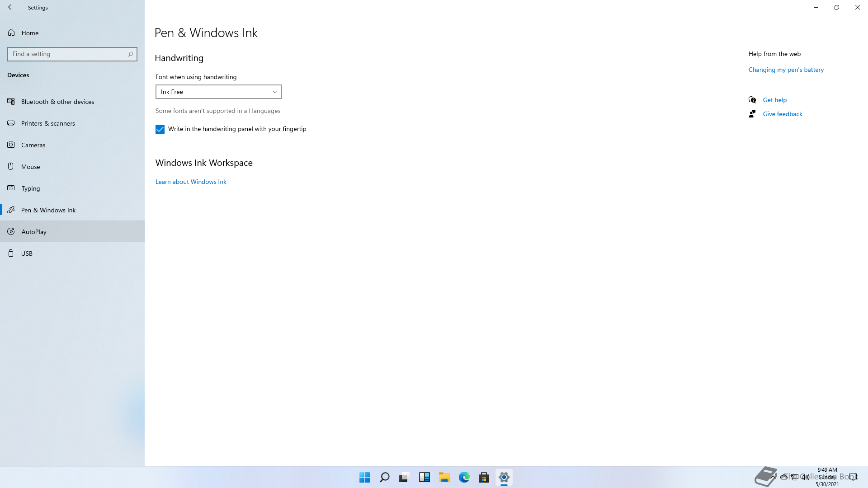Launch Microsoft Edge from the taskbar
This screenshot has height=488, width=868.
pyautogui.click(x=464, y=477)
